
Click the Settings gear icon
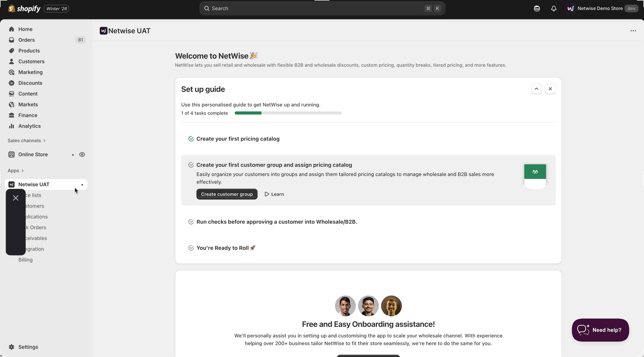[12, 347]
